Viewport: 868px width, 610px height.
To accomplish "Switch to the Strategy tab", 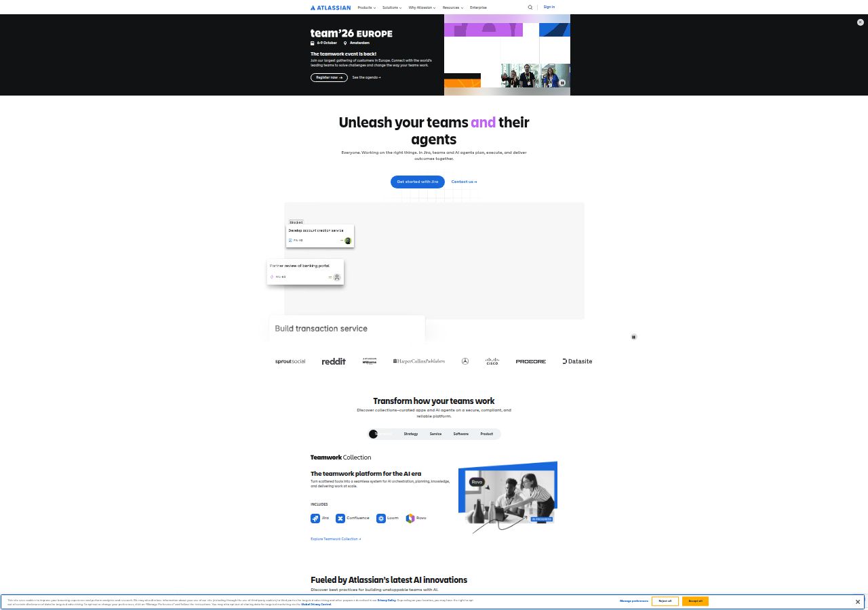I will [x=411, y=434].
